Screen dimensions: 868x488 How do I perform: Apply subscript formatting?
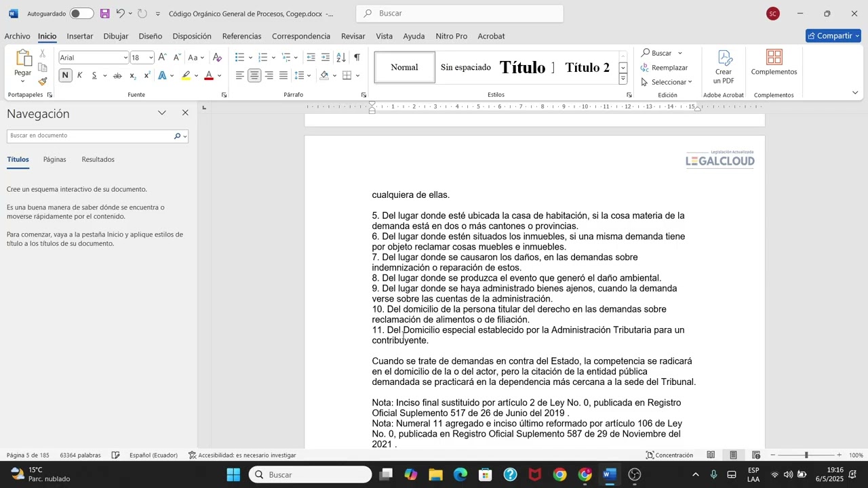tap(132, 75)
